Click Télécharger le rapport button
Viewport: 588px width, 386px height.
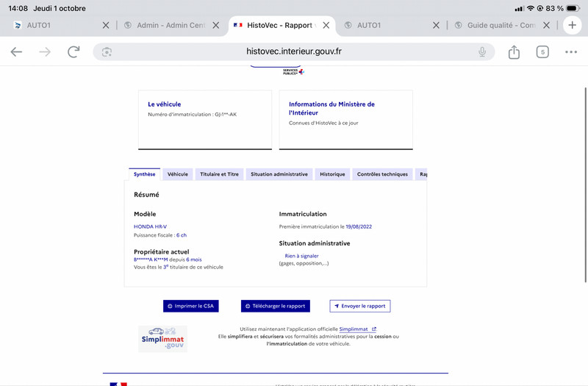click(x=275, y=306)
